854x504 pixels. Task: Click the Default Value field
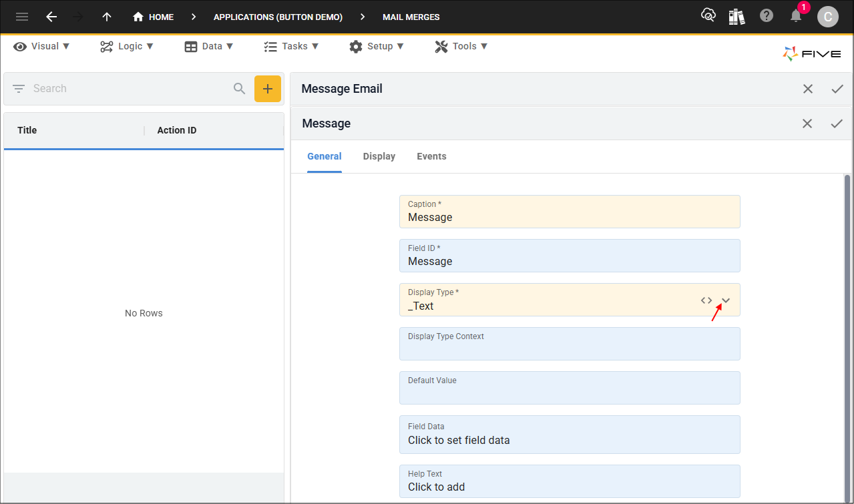tap(570, 388)
